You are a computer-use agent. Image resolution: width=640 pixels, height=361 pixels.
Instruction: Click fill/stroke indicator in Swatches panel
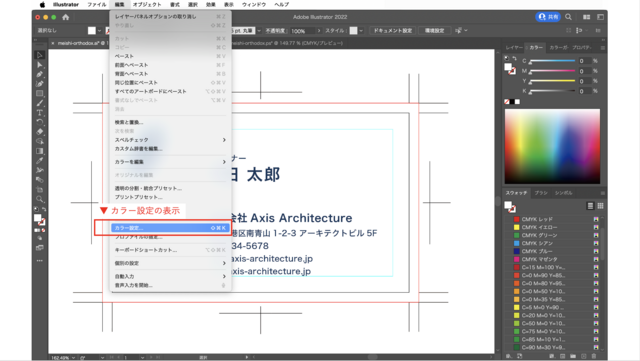510,207
